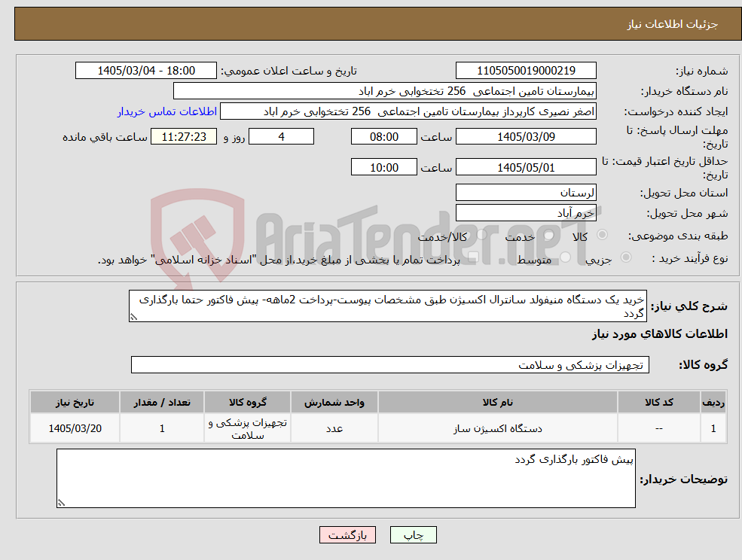Click the goods group field تجهیزات پزشکی و سلامت
The width and height of the screenshot is (742, 560).
(x=390, y=364)
